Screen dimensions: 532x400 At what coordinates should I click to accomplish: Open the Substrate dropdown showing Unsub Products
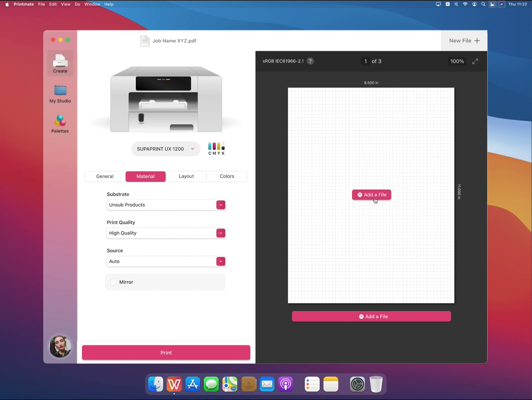[221, 204]
